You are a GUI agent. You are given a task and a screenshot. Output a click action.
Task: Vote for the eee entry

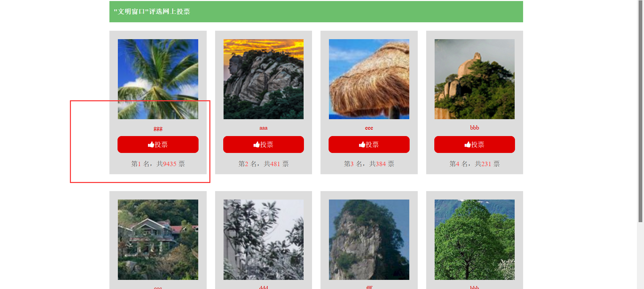pyautogui.click(x=369, y=144)
